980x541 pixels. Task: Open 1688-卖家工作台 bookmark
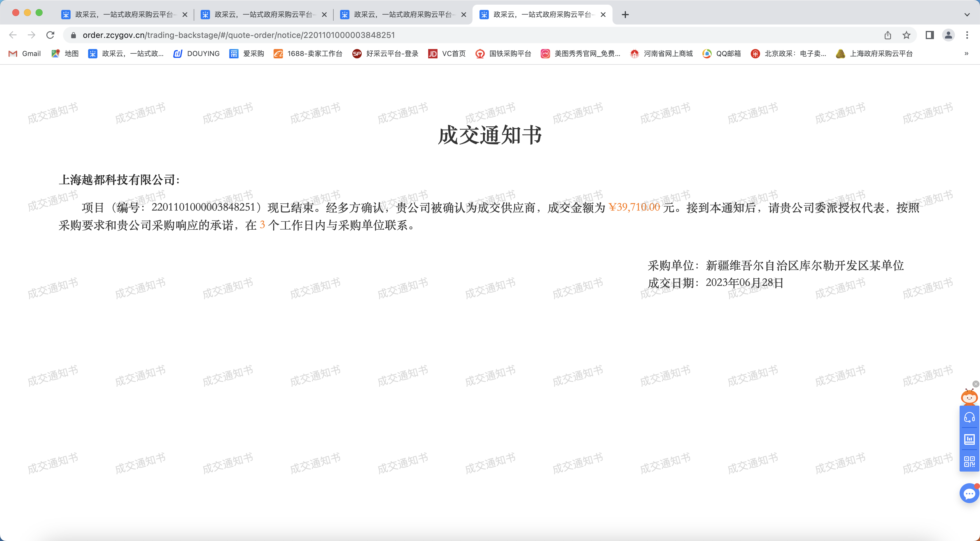point(308,54)
